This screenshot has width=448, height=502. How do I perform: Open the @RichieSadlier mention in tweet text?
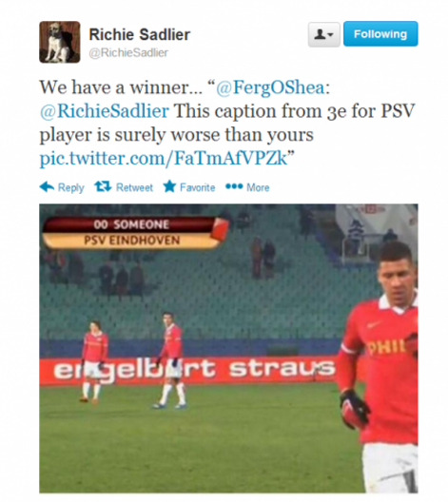105,111
